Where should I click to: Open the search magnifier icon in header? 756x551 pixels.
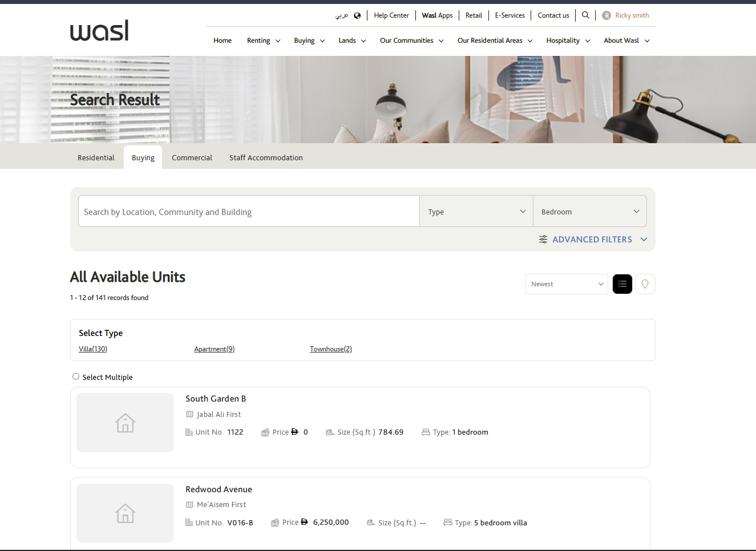(585, 15)
